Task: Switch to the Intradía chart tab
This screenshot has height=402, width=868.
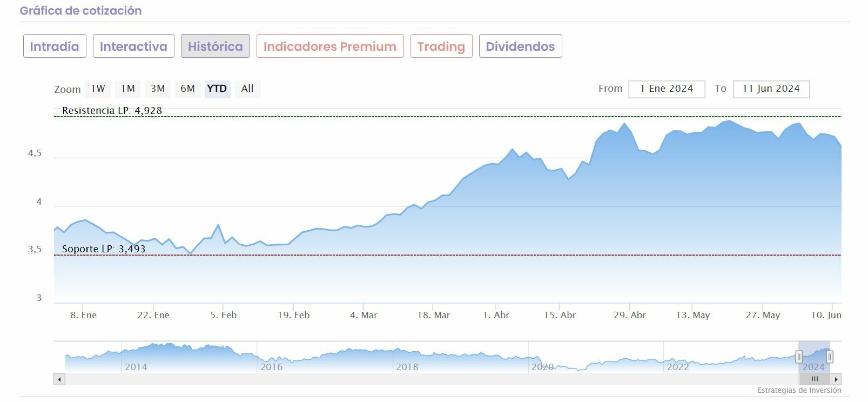Action: (55, 46)
